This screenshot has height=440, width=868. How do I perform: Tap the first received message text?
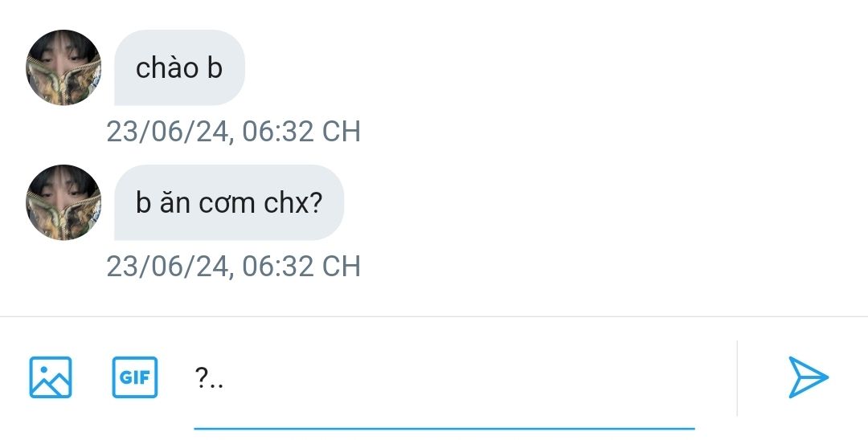pyautogui.click(x=179, y=68)
